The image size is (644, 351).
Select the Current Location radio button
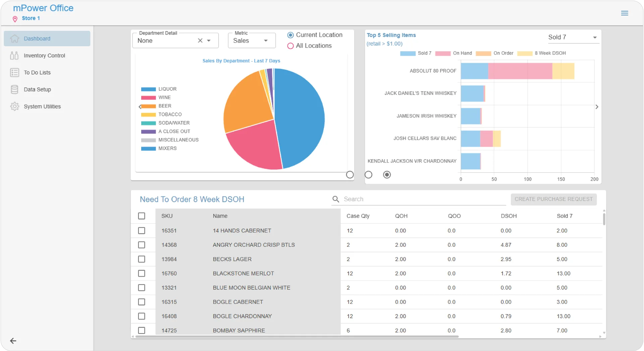(290, 35)
